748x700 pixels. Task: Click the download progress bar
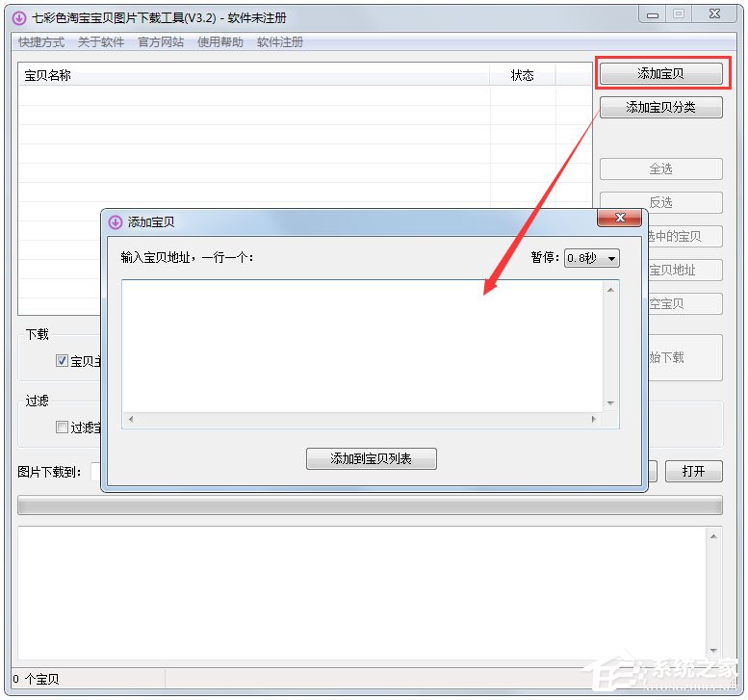(x=370, y=506)
